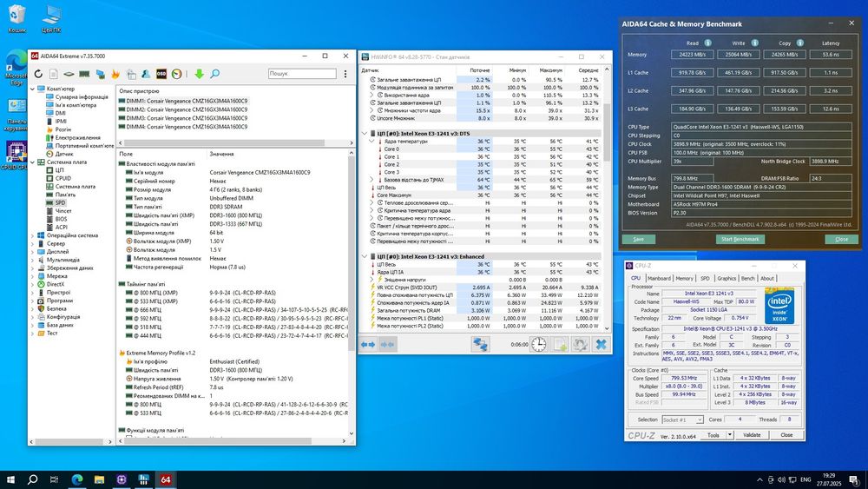
Task: Open the OSD panel icon in AIDA64 toolbar
Action: (161, 74)
